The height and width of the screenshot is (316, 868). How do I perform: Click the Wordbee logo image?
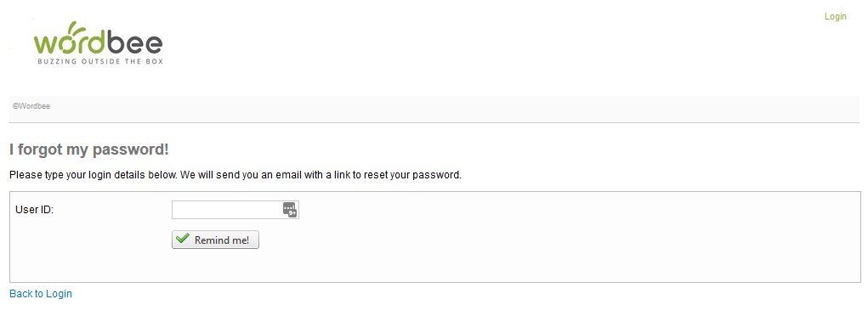[x=98, y=43]
